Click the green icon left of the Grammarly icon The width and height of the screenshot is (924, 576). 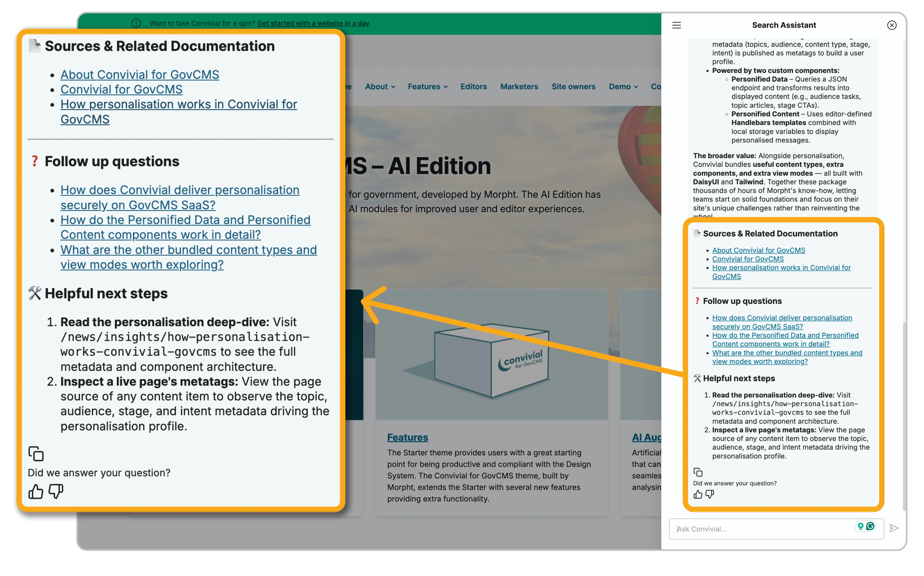coord(860,526)
